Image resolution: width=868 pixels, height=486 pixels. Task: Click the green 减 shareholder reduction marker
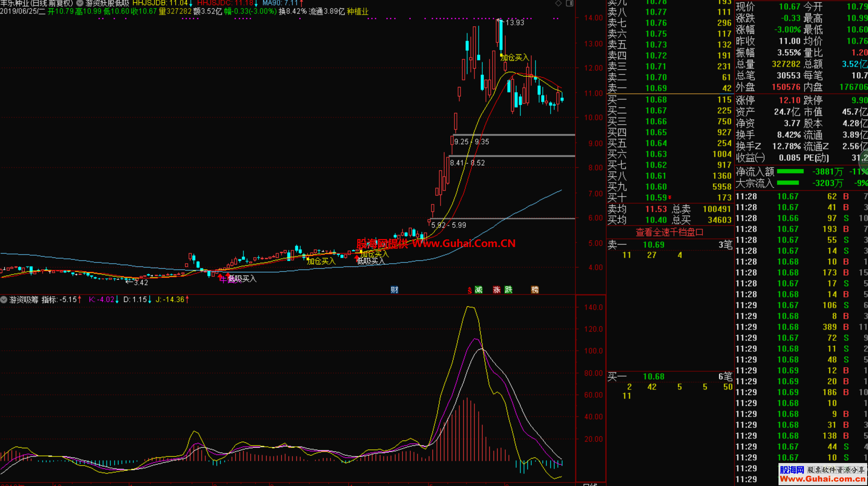coord(479,290)
